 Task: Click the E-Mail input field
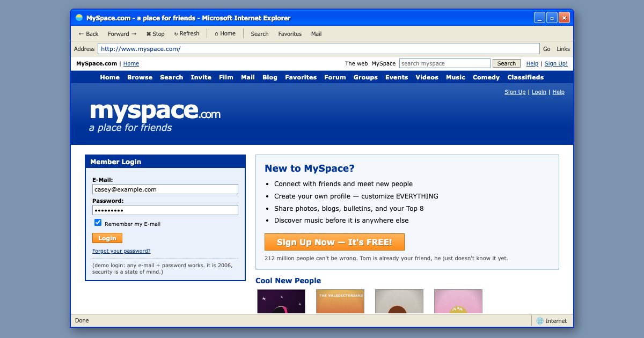[165, 189]
